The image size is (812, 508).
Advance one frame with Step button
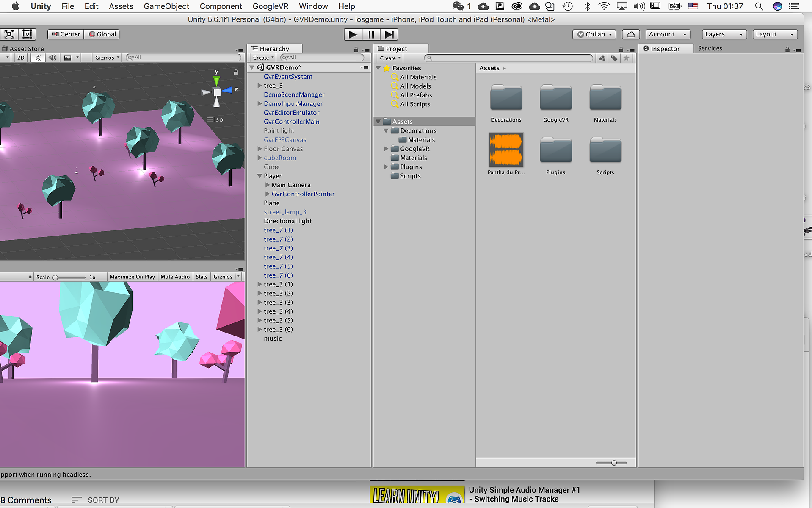389,34
